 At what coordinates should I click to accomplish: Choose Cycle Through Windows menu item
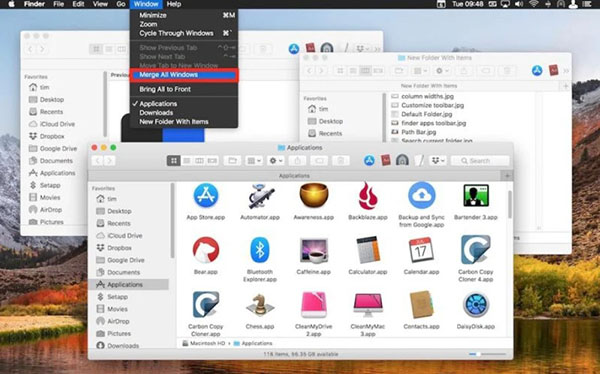click(x=184, y=33)
